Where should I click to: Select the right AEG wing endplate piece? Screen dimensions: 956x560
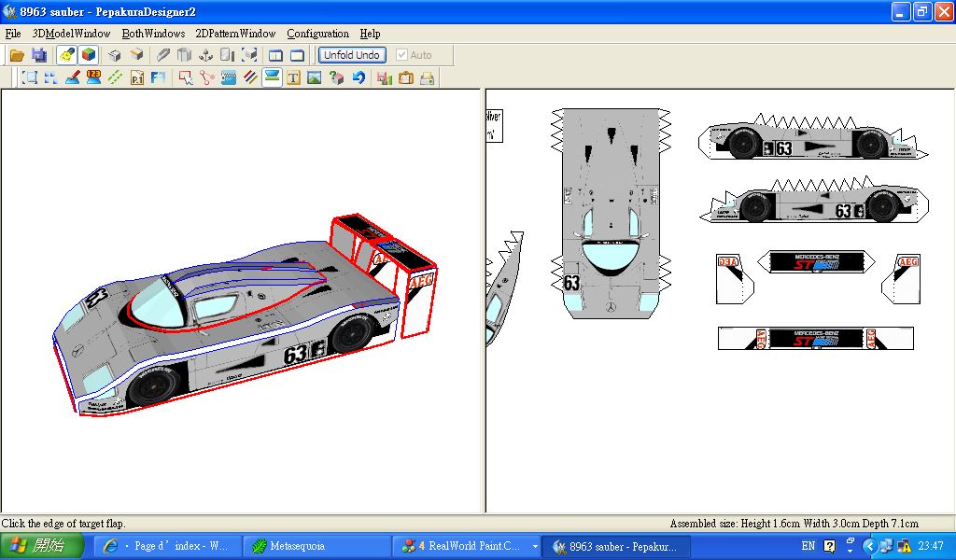[x=901, y=278]
